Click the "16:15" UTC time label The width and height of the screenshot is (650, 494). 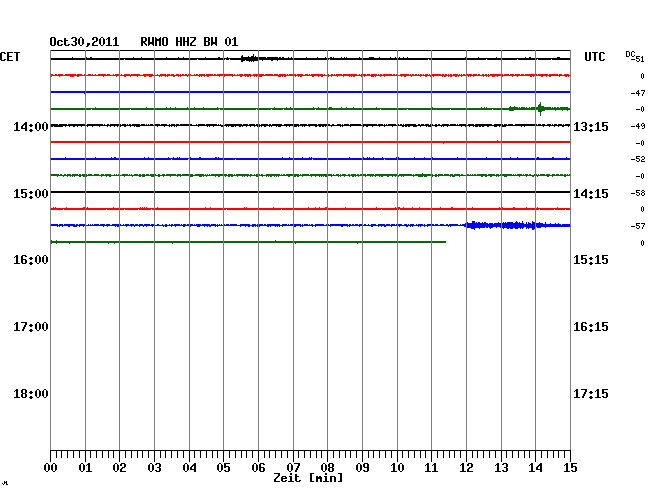591,327
